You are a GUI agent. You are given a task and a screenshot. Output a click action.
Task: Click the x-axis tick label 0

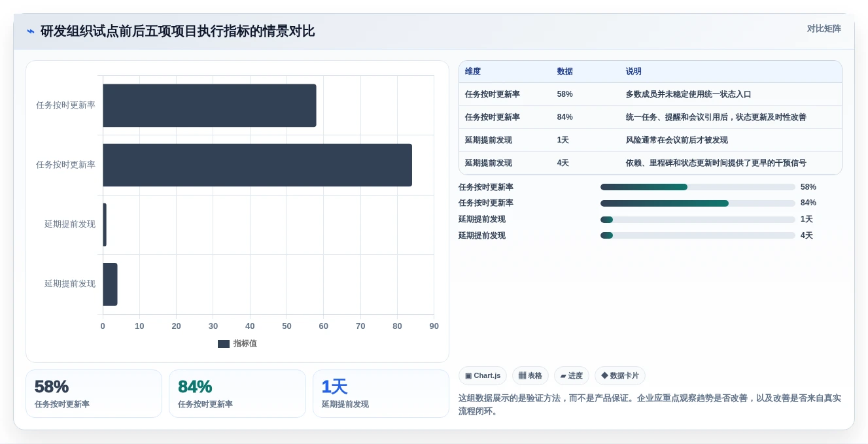point(103,326)
